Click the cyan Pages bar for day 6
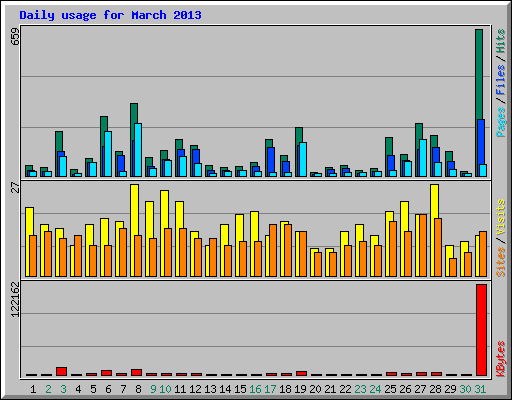 (x=108, y=154)
